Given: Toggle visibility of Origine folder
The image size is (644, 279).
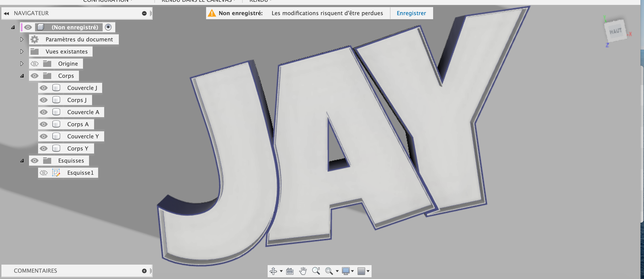Looking at the screenshot, I should (35, 64).
